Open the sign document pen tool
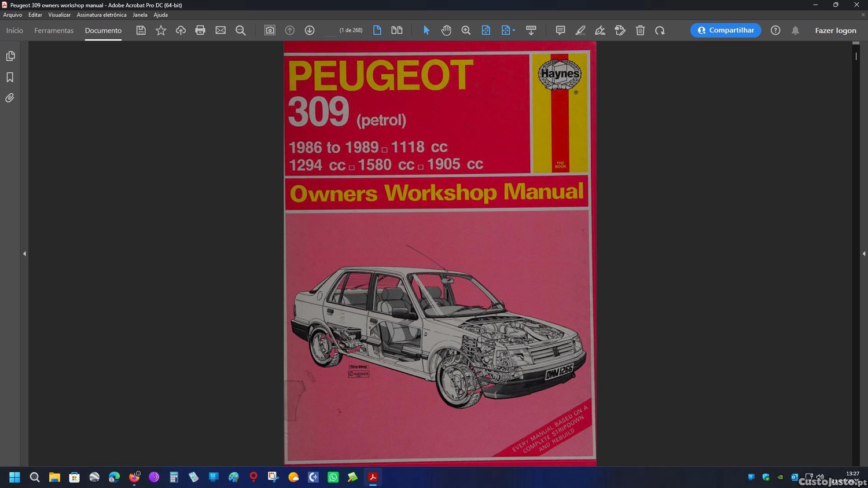This screenshot has height=488, width=868. click(600, 30)
